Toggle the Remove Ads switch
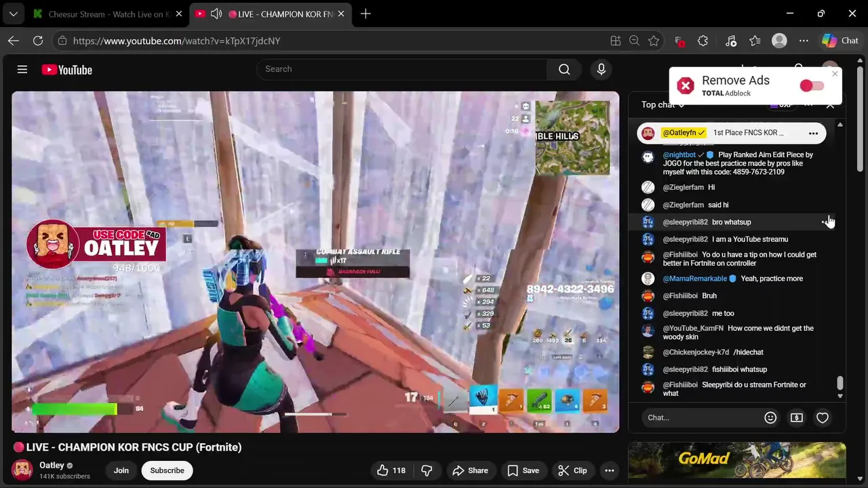This screenshot has width=868, height=488. (x=812, y=85)
